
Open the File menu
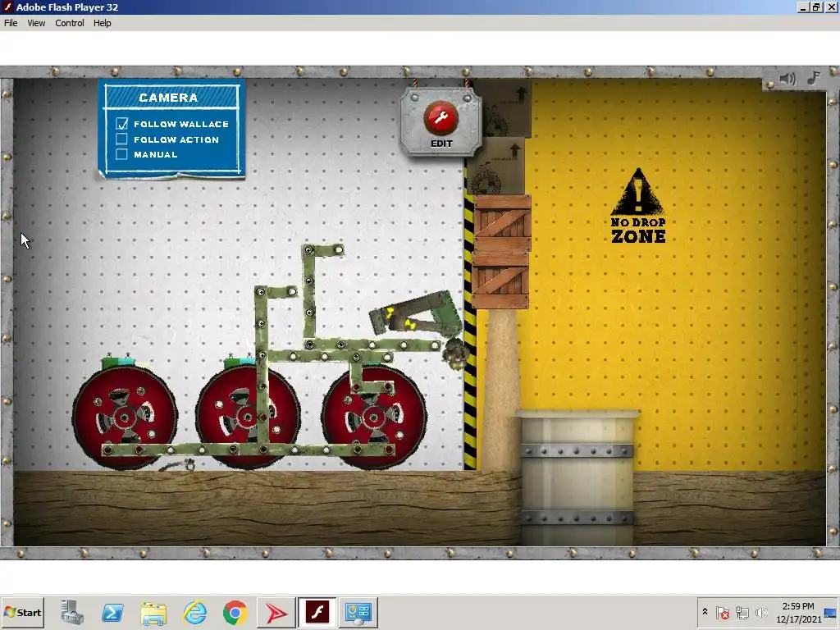(11, 23)
